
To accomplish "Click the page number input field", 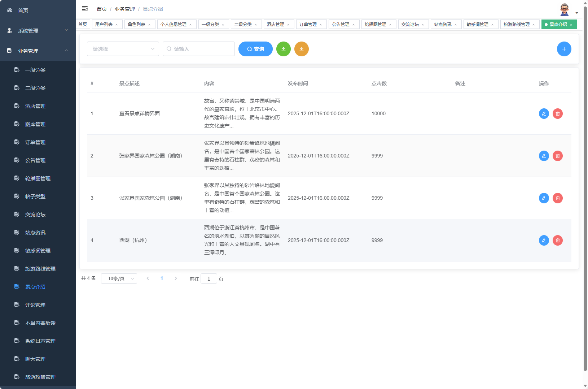I will [209, 278].
